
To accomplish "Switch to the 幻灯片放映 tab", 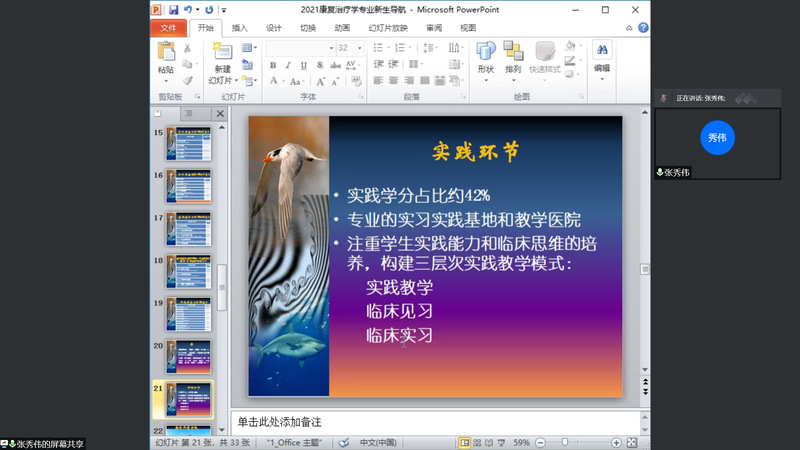I will 386,28.
